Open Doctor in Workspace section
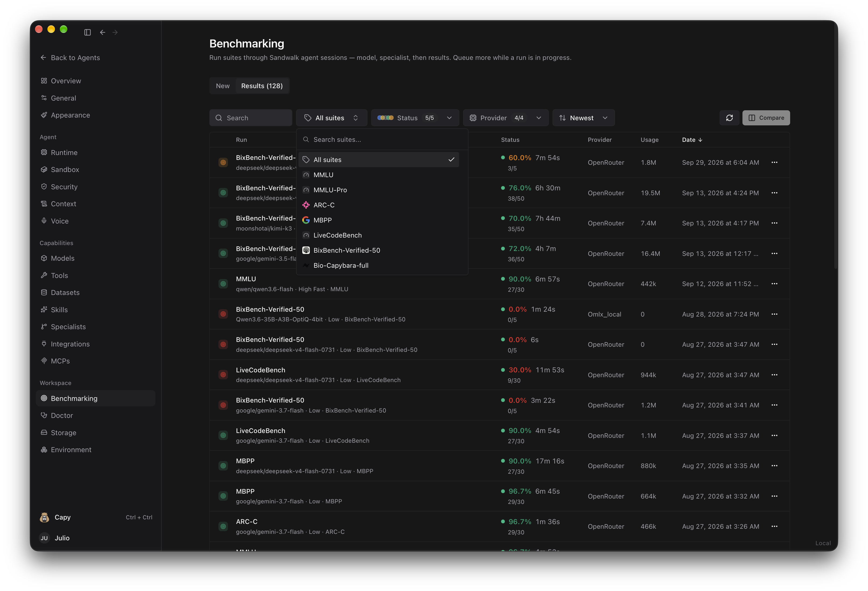The height and width of the screenshot is (591, 868). coord(95,416)
